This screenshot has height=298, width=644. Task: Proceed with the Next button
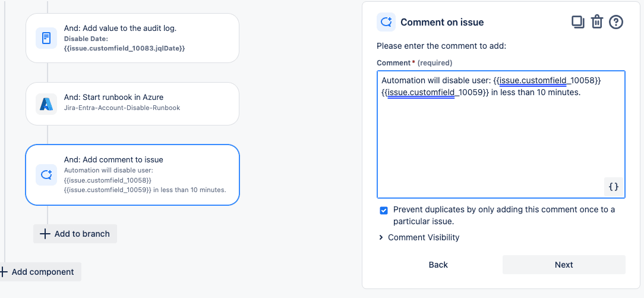click(x=564, y=265)
